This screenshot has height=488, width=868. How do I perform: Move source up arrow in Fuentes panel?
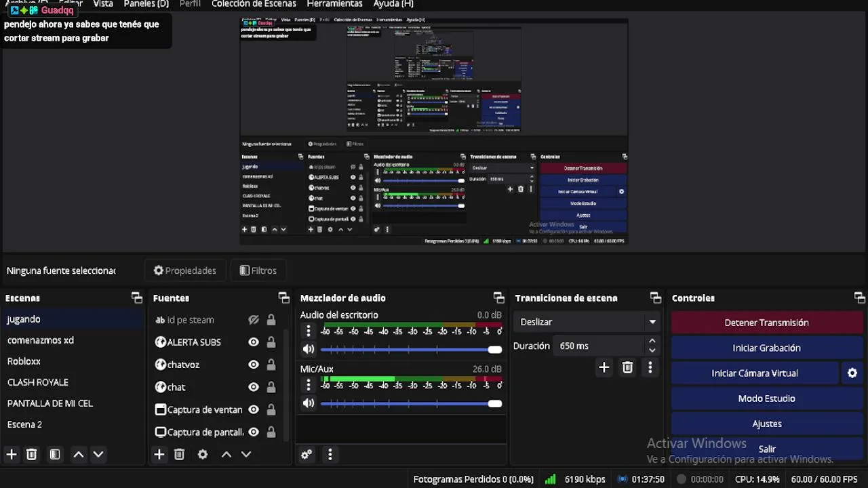coord(226,454)
